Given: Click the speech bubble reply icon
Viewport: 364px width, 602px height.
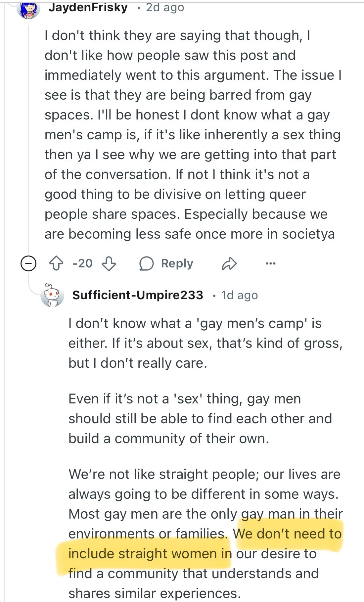Looking at the screenshot, I should (146, 264).
